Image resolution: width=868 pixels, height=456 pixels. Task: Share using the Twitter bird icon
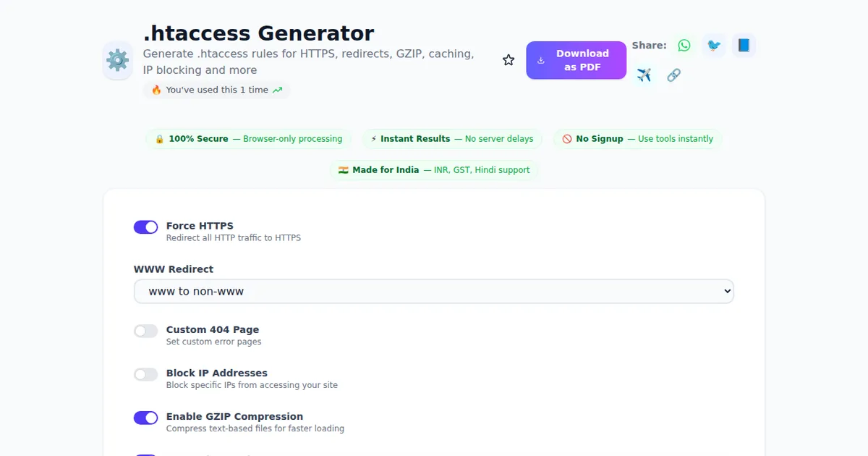pos(714,46)
